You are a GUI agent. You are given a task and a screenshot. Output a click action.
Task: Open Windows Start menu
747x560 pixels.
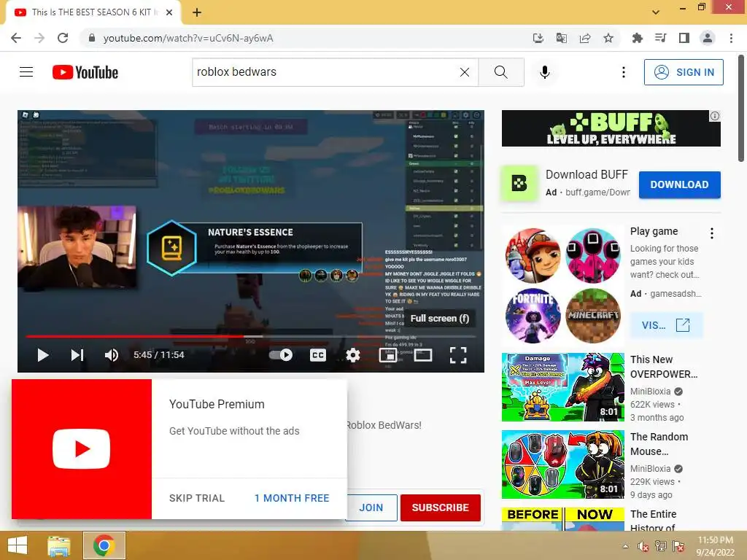click(x=18, y=545)
